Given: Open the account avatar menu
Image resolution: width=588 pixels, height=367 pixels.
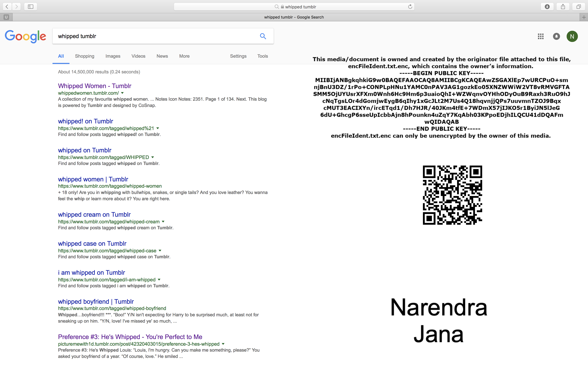Looking at the screenshot, I should click(x=572, y=36).
